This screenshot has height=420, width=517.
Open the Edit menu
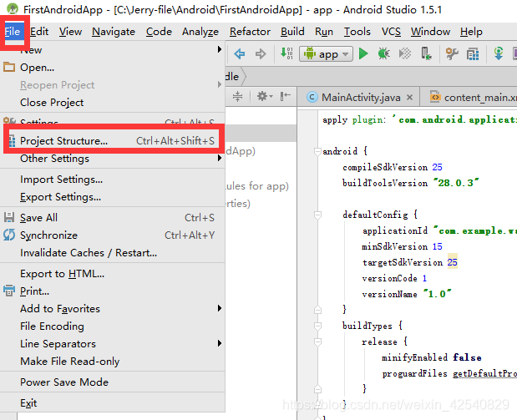pos(39,32)
